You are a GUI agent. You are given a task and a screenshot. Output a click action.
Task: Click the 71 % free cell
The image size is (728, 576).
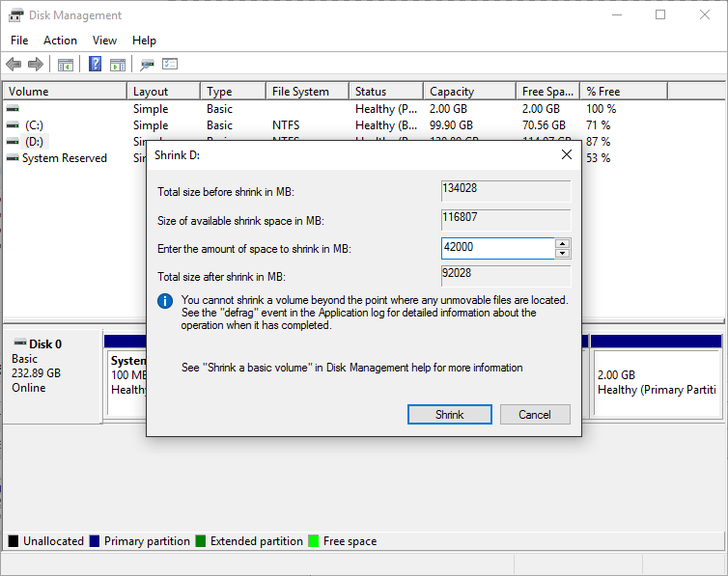pos(599,125)
